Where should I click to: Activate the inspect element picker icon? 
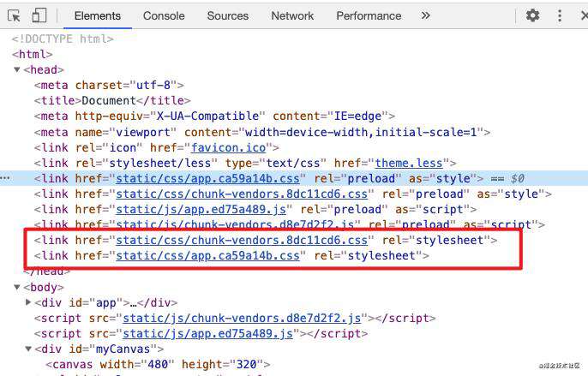coord(15,16)
